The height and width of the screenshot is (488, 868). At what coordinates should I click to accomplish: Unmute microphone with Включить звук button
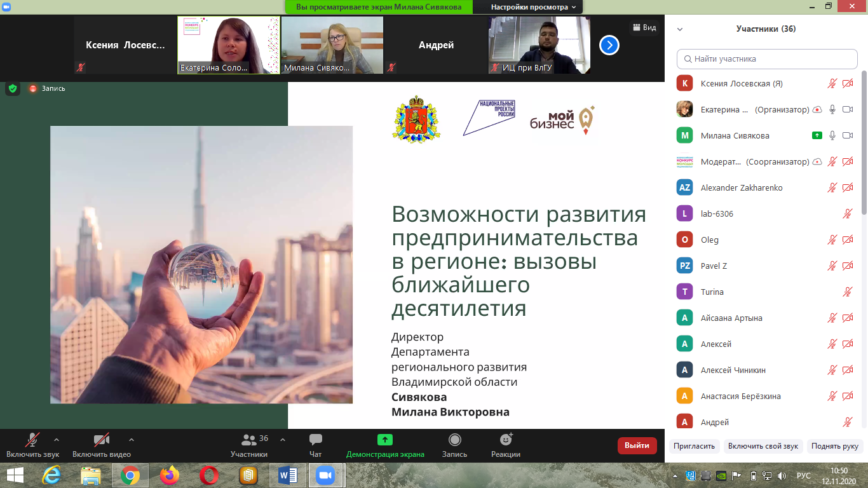coord(32,445)
